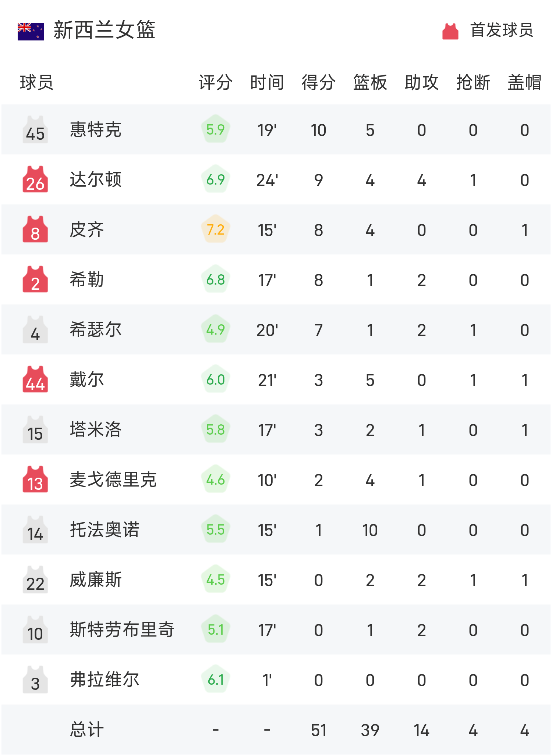Click the red starter jersey legend icon
This screenshot has height=756, width=552.
click(450, 31)
